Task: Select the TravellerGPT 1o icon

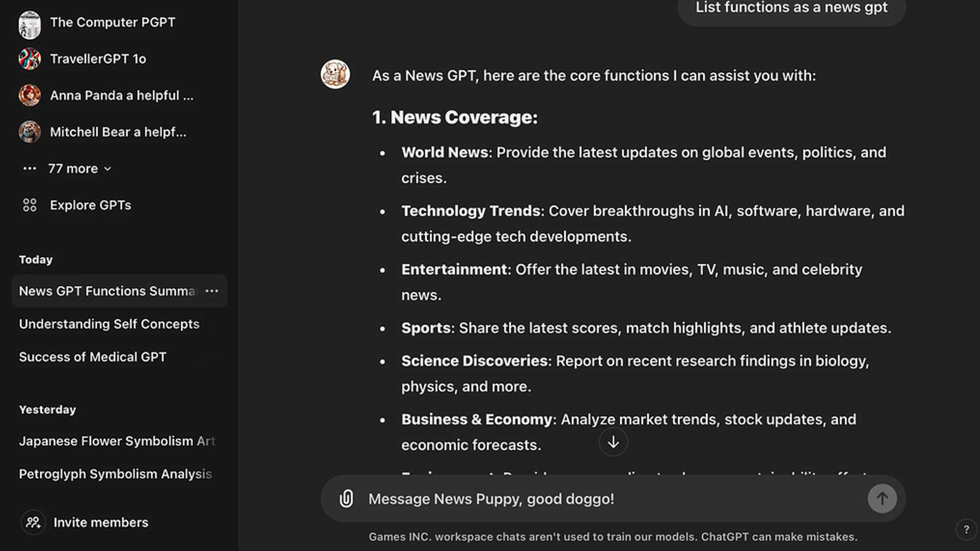Action: pos(30,59)
